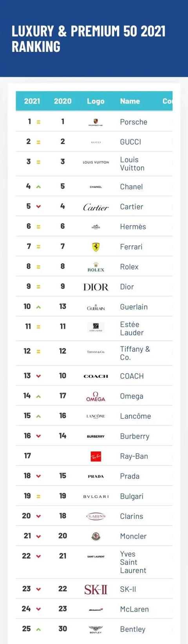This screenshot has width=188, height=644.
Task: Click the Omega logo
Action: (96, 396)
